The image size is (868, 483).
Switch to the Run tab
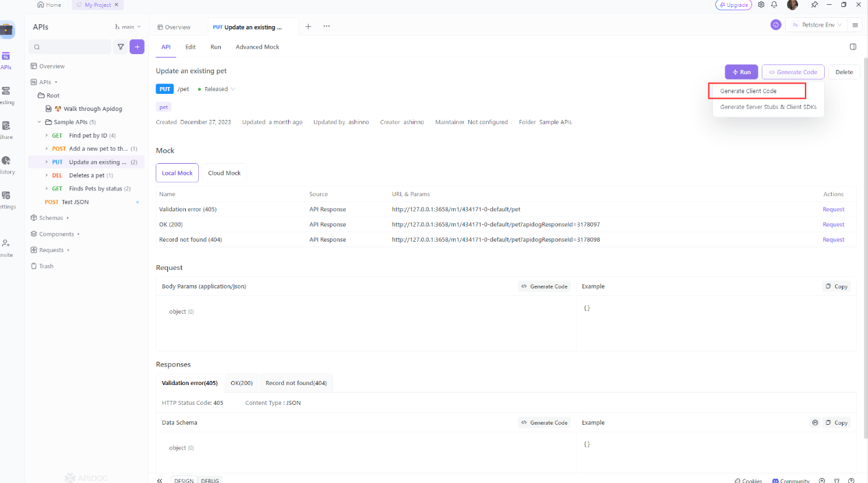coord(216,47)
